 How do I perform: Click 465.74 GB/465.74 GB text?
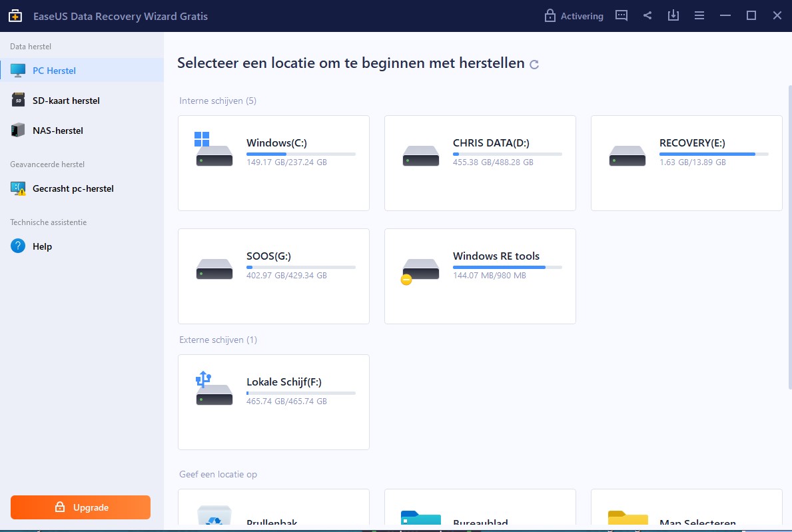[x=286, y=401]
